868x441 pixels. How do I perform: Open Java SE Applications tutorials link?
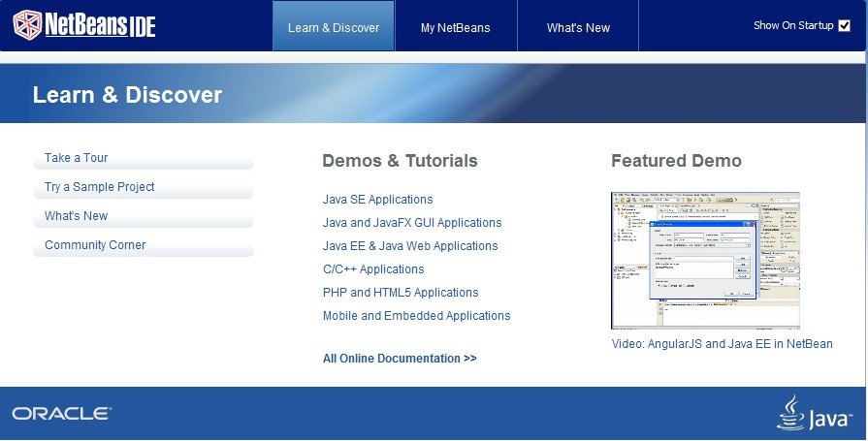[x=377, y=200]
